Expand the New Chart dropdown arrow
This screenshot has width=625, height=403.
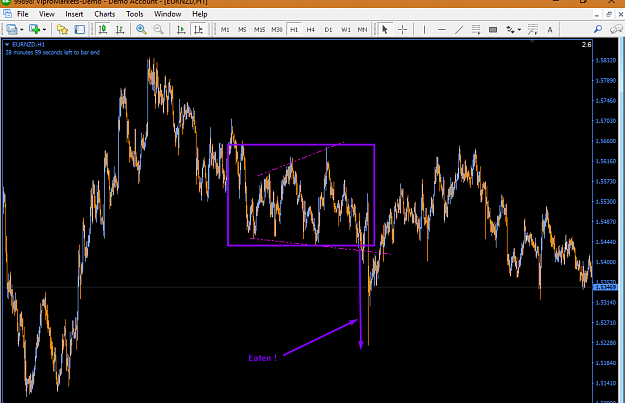(22, 29)
